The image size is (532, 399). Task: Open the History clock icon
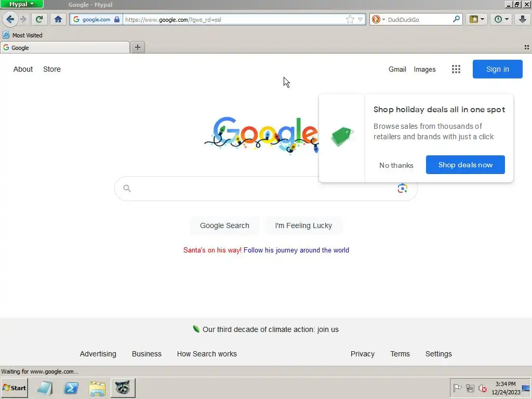coord(498,19)
